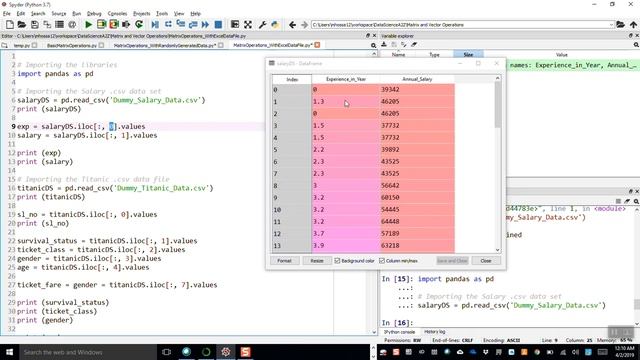Open the Consoles menu
Screen dimensions: 640x360
tap(117, 13)
